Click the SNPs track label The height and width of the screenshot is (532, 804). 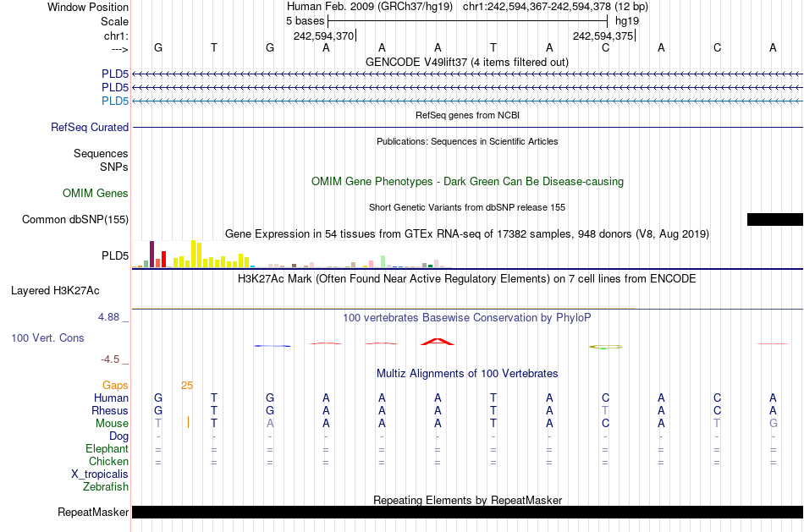click(114, 167)
